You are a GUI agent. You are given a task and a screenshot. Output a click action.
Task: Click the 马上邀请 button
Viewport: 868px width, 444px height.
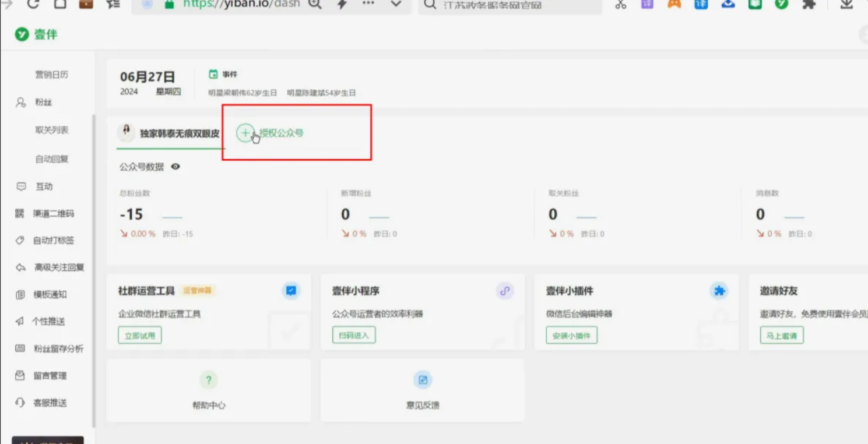[x=782, y=336]
